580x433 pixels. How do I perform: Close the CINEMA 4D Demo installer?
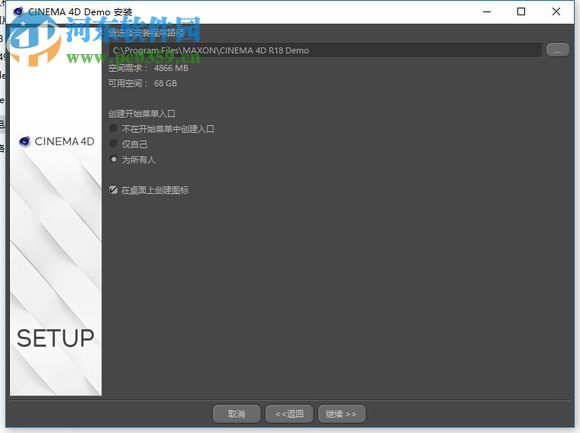[556, 12]
